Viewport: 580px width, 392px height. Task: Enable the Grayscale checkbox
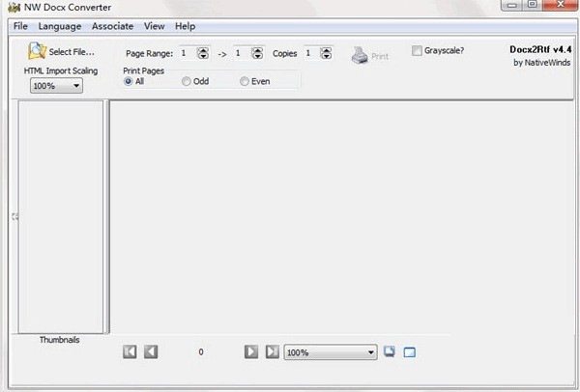pyautogui.click(x=417, y=50)
